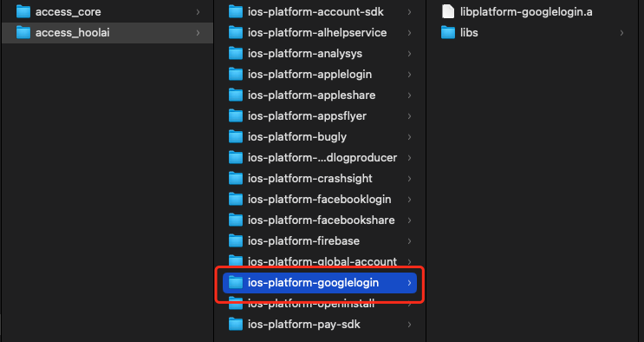Click folder icon of ios-platform-facebookshare
Image resolution: width=644 pixels, height=342 pixels.
(236, 220)
